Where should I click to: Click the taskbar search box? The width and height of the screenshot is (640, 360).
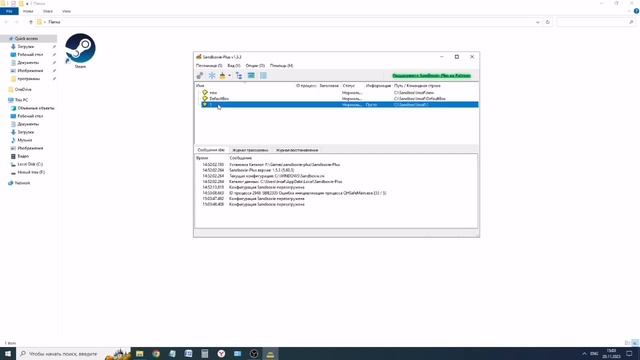pyautogui.click(x=73, y=353)
